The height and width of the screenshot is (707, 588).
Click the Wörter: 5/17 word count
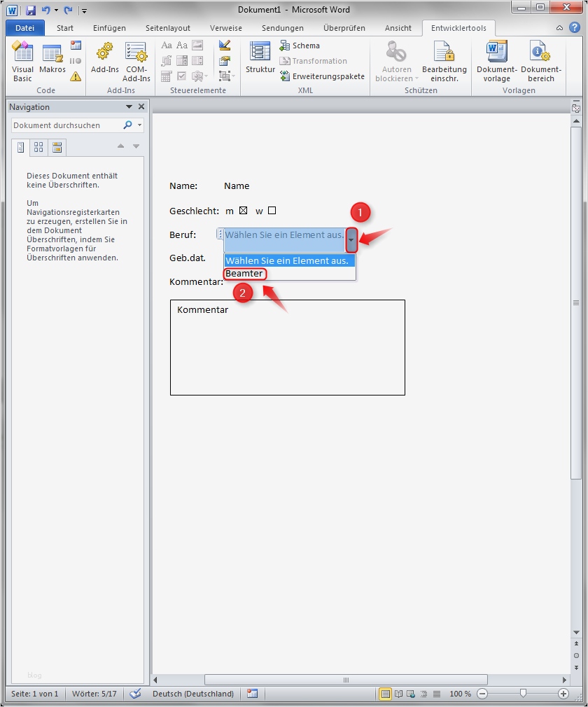[x=94, y=694]
